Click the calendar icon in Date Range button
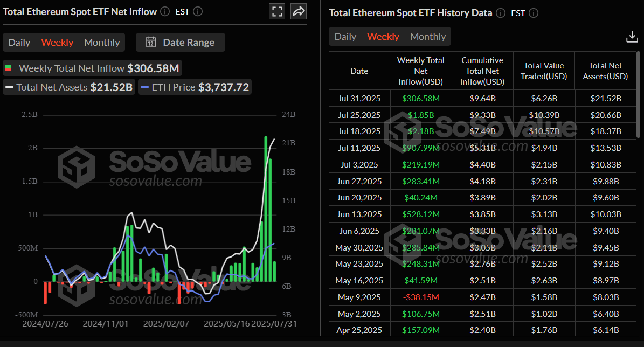The image size is (644, 347). click(151, 41)
